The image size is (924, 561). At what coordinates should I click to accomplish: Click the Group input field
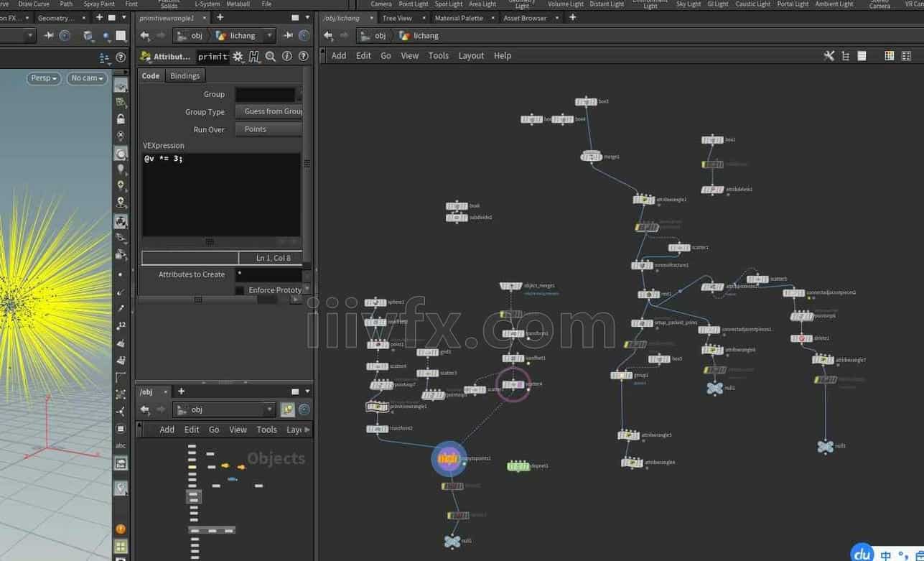pos(265,95)
